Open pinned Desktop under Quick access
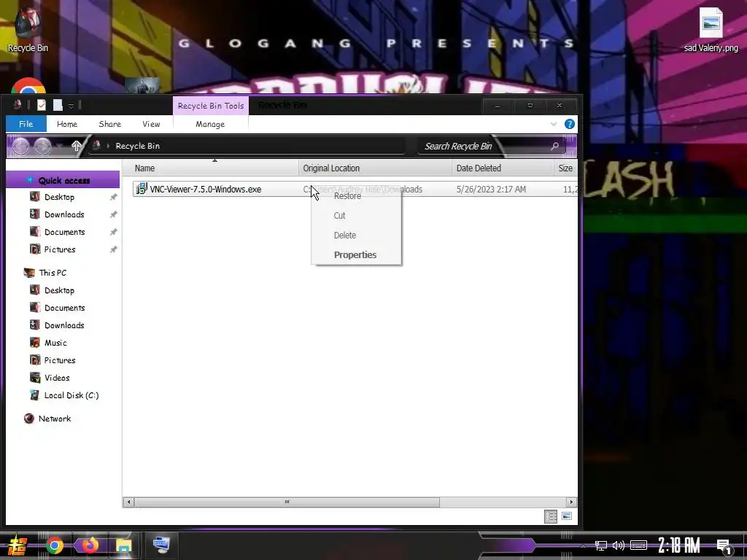Viewport: 747px width, 560px height. [x=59, y=197]
